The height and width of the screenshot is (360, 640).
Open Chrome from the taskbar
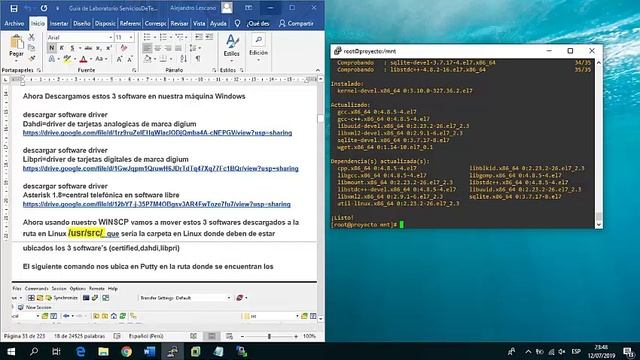127,351
